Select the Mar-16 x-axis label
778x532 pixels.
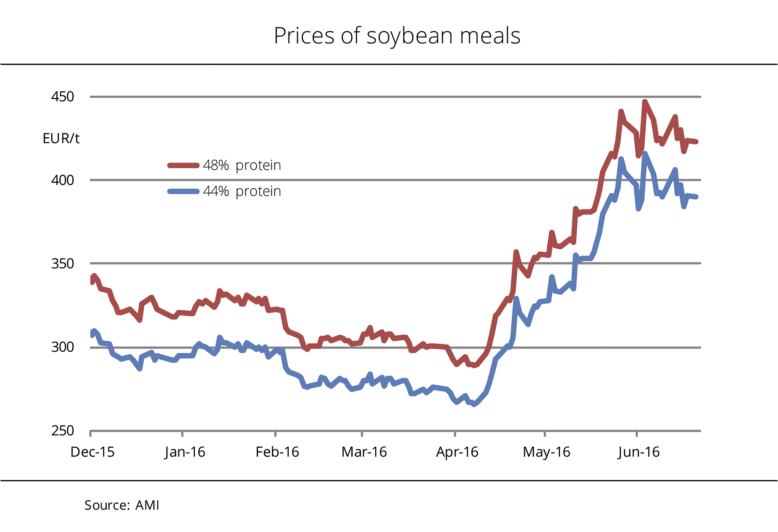point(364,452)
